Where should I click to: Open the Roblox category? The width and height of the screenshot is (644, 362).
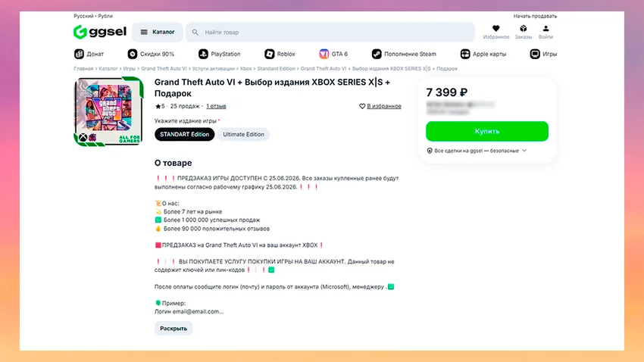280,54
